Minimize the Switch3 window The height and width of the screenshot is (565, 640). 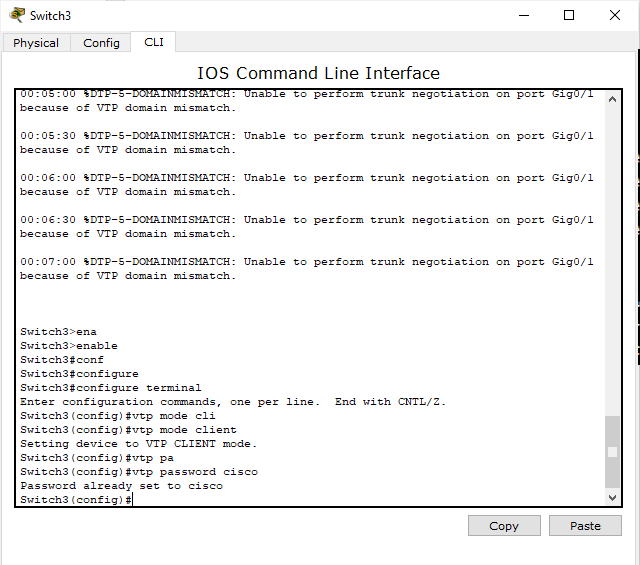click(524, 16)
